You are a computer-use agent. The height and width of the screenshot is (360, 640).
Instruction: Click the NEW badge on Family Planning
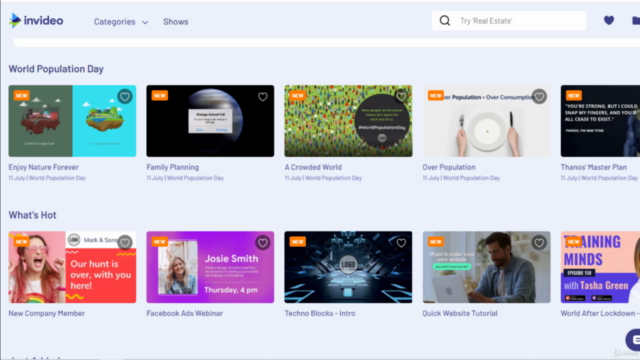click(160, 96)
